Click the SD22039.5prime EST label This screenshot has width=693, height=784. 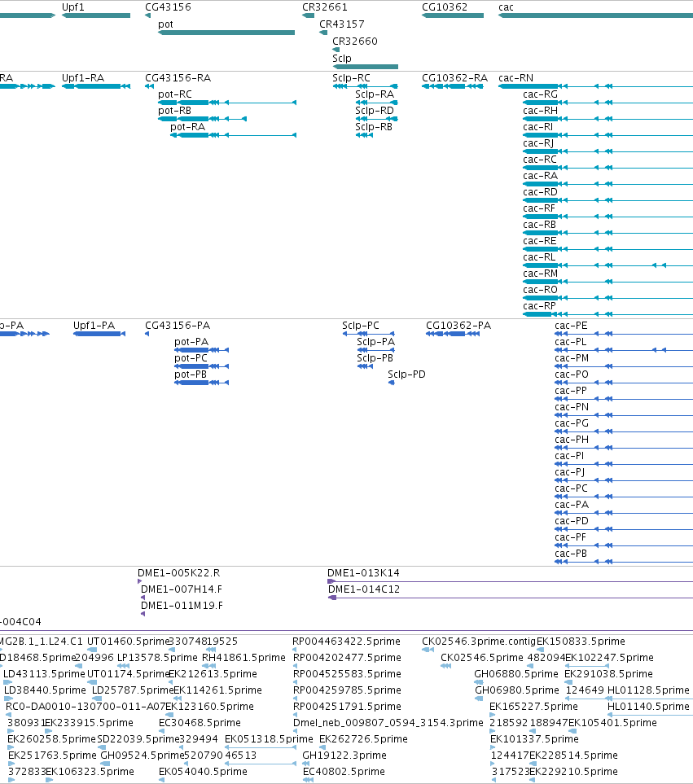(138, 739)
